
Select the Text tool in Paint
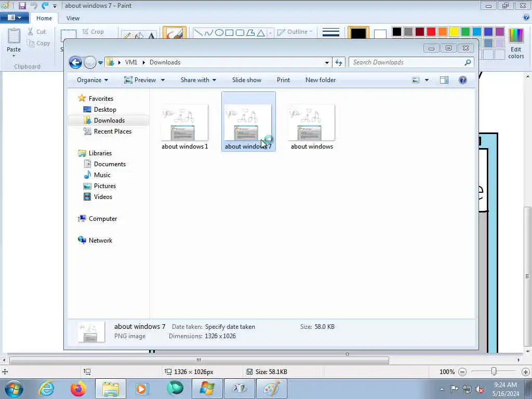pos(151,35)
